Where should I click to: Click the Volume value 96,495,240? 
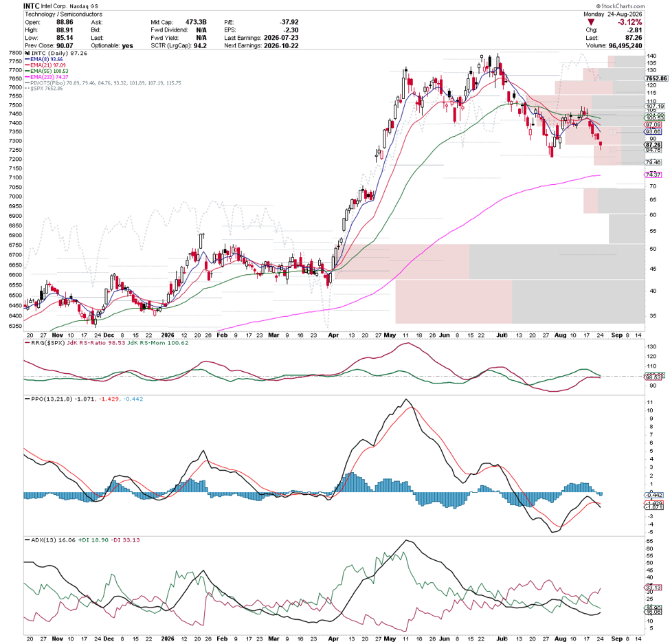[625, 46]
